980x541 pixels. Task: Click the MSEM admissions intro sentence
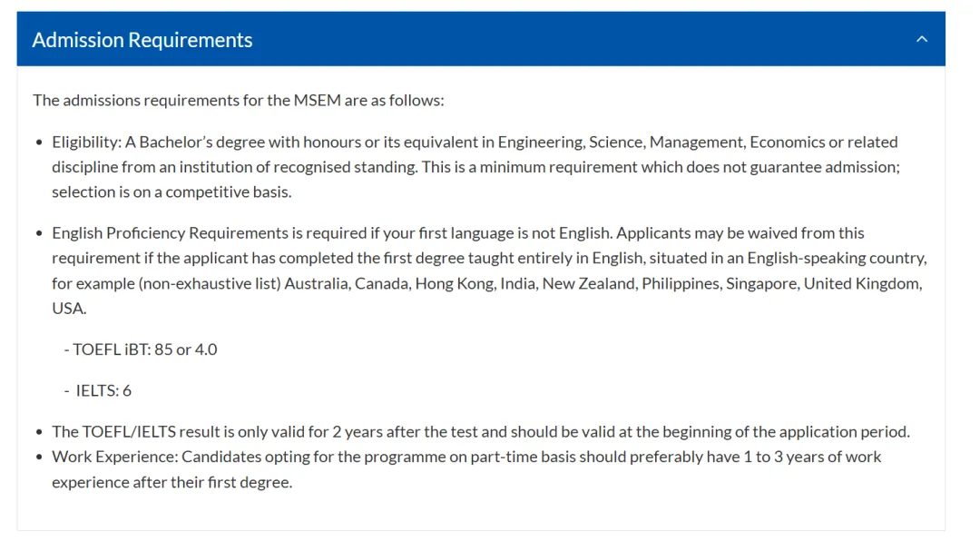click(239, 100)
